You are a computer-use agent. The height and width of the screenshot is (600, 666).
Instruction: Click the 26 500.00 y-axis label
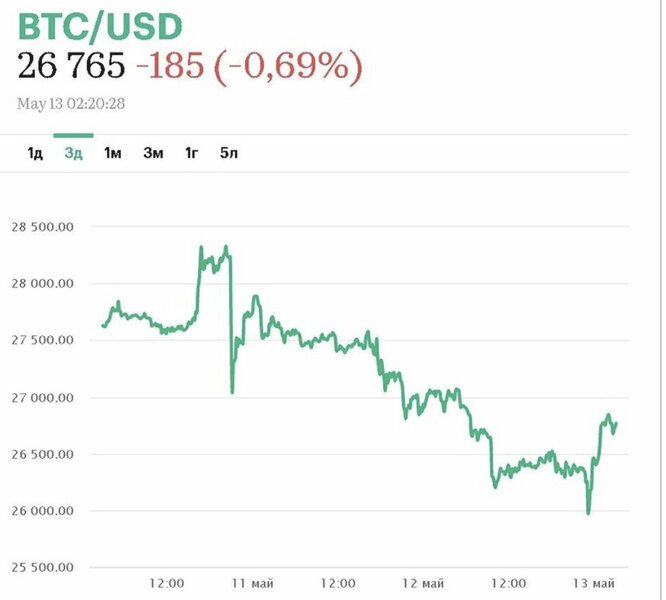41,455
